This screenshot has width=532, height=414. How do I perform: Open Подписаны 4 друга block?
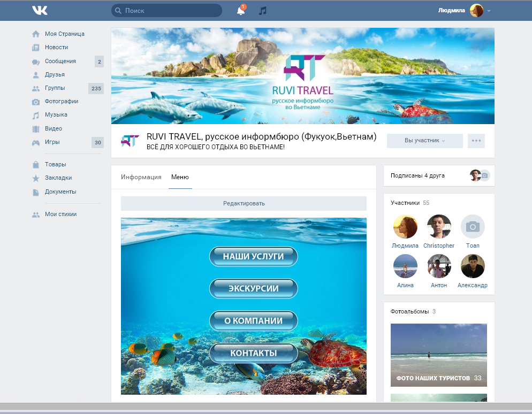tap(439, 175)
